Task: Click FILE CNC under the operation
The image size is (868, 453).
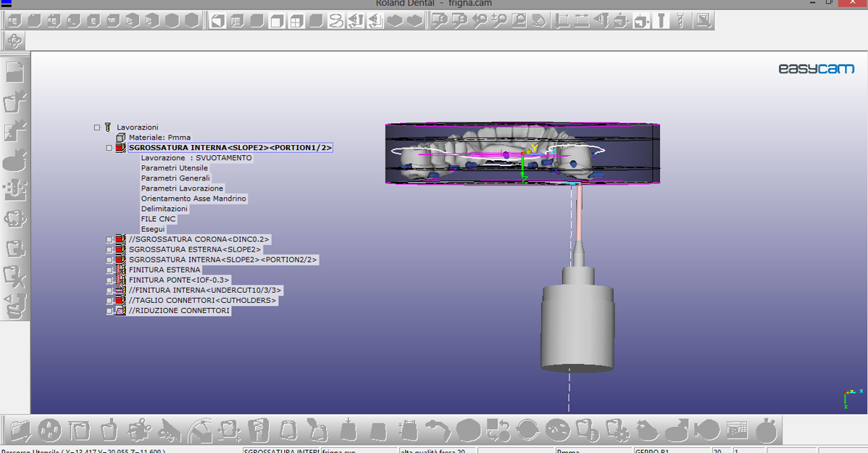Action: point(158,219)
